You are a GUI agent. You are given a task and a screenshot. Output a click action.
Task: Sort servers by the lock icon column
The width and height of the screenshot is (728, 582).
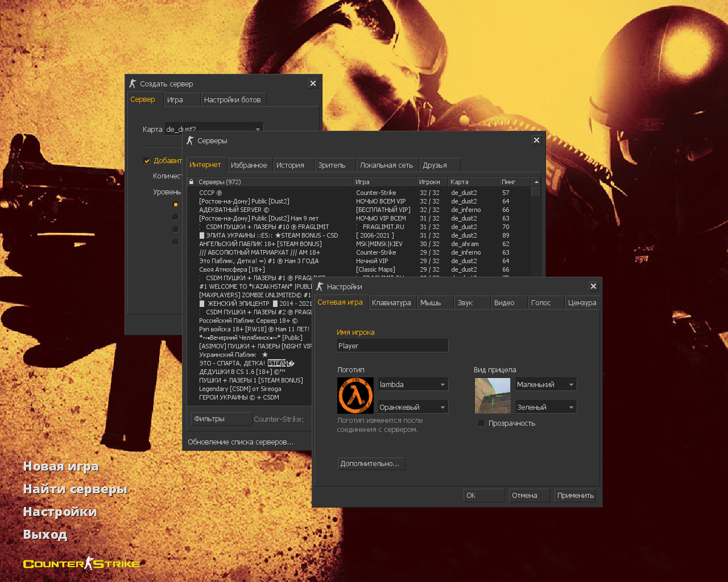point(192,182)
